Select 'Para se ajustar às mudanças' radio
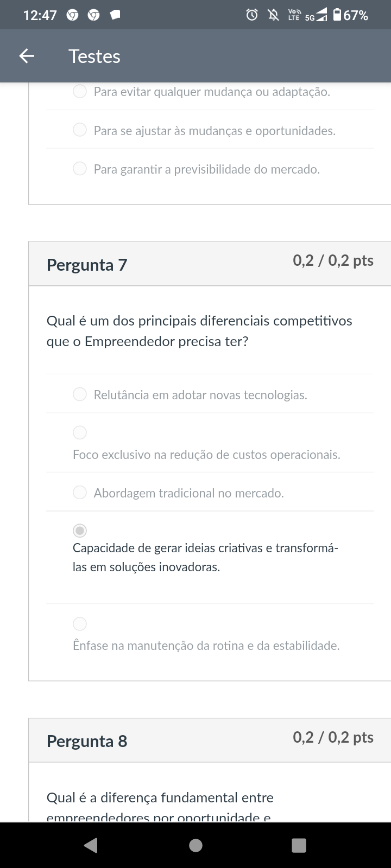Screen dimensions: 391x868 pyautogui.click(x=80, y=130)
